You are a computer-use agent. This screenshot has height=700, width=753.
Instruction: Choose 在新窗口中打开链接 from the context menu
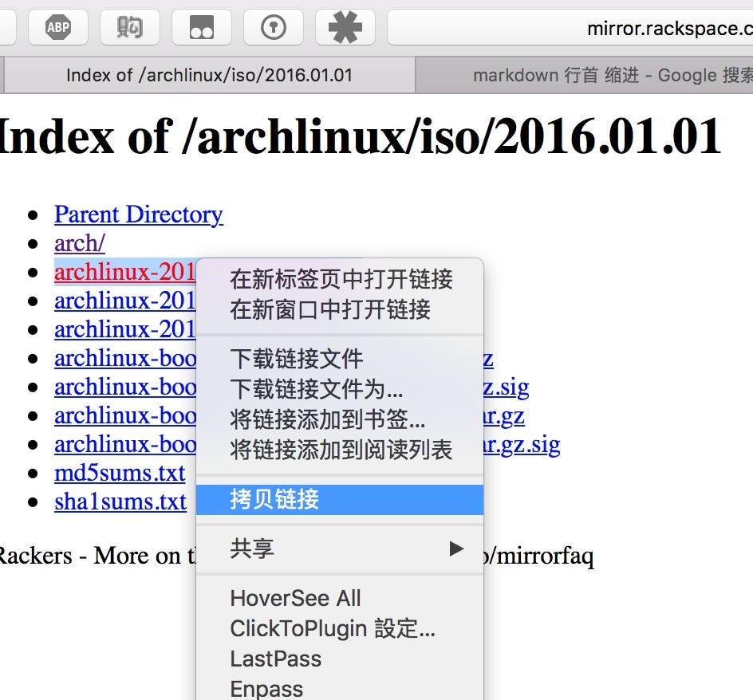tap(340, 309)
